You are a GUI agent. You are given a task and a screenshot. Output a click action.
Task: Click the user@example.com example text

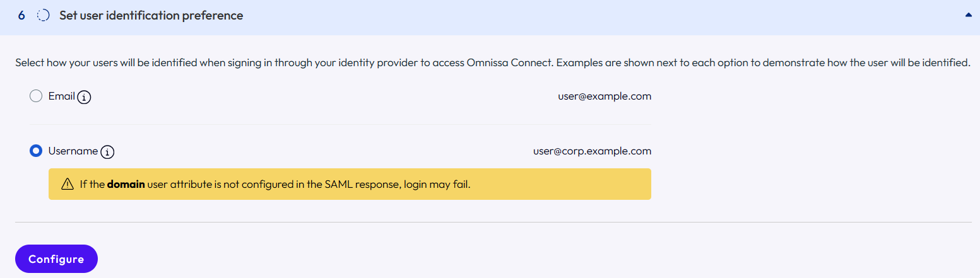click(605, 96)
